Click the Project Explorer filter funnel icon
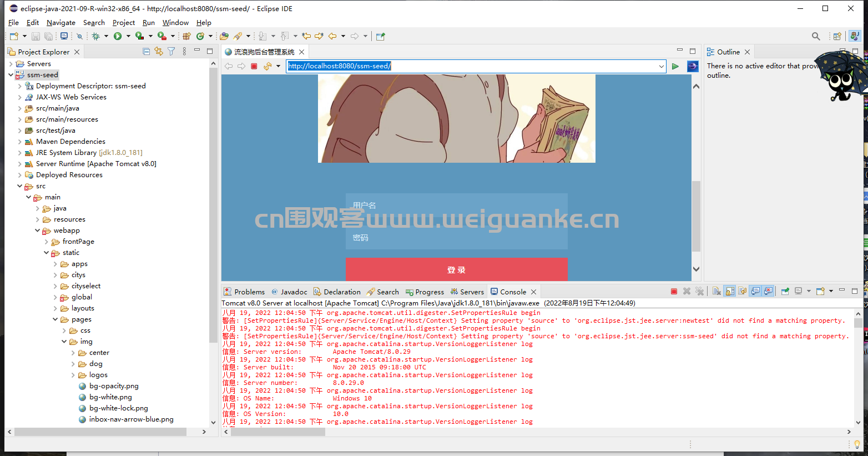 click(171, 52)
